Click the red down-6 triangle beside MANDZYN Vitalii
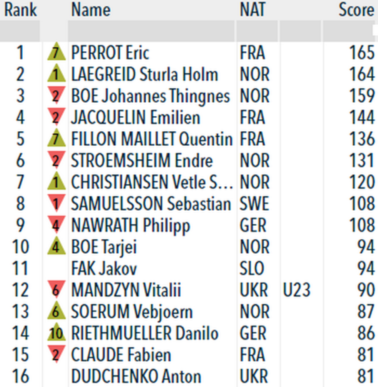Image resolution: width=378 pixels, height=387 pixels. 56,289
